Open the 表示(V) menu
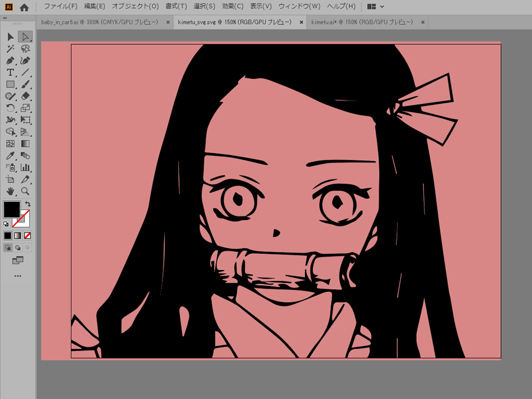532x399 pixels. click(261, 7)
